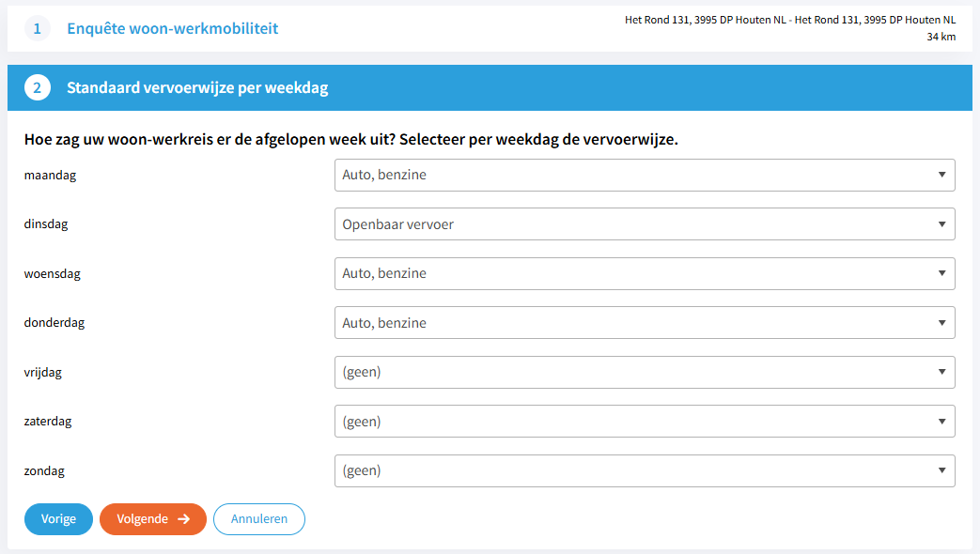Open the zaterdag transport dropdown
This screenshot has height=554, width=980.
pyautogui.click(x=645, y=422)
